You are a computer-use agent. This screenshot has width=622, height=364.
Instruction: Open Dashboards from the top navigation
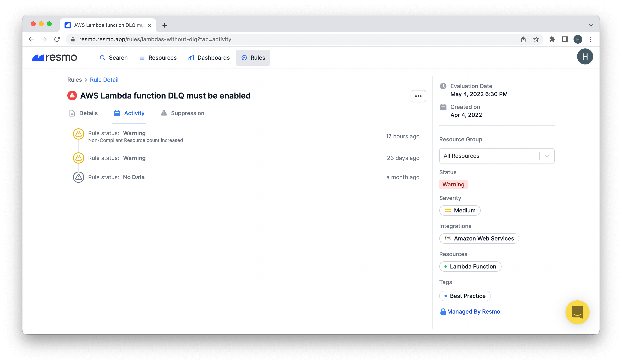[209, 58]
